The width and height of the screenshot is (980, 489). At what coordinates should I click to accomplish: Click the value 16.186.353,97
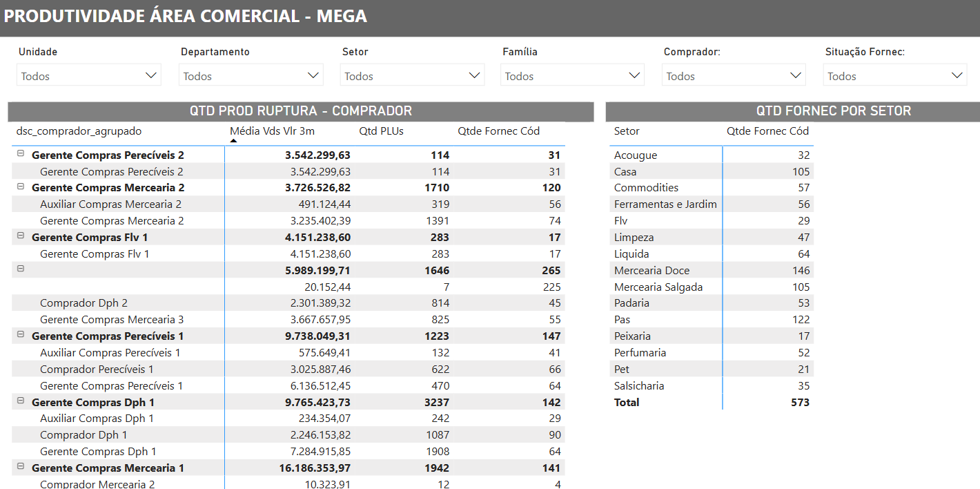314,468
